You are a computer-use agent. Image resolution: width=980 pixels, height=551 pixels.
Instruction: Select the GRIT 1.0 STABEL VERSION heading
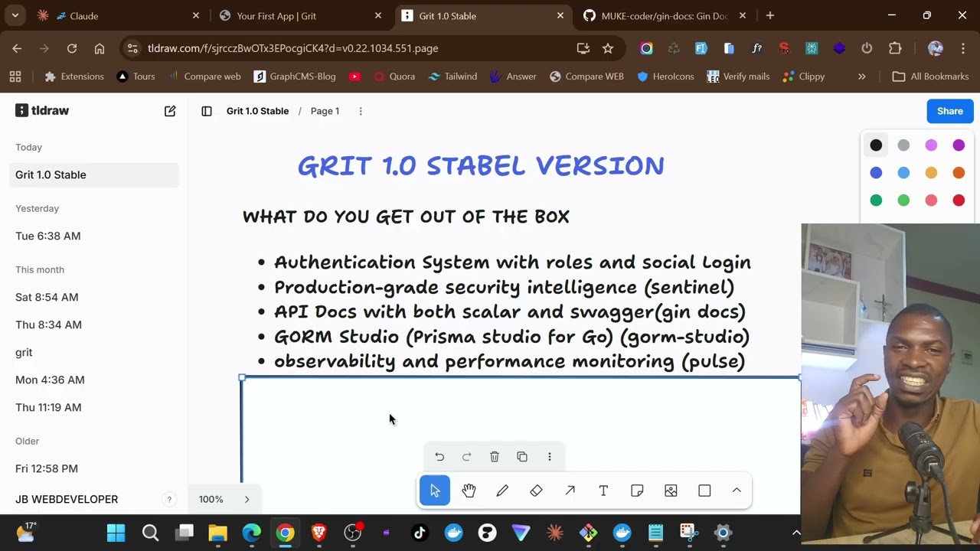point(481,165)
